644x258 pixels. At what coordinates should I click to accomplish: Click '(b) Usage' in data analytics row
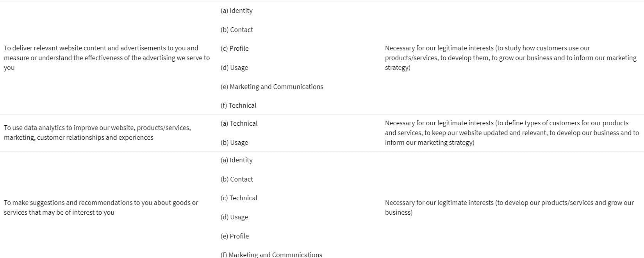234,142
